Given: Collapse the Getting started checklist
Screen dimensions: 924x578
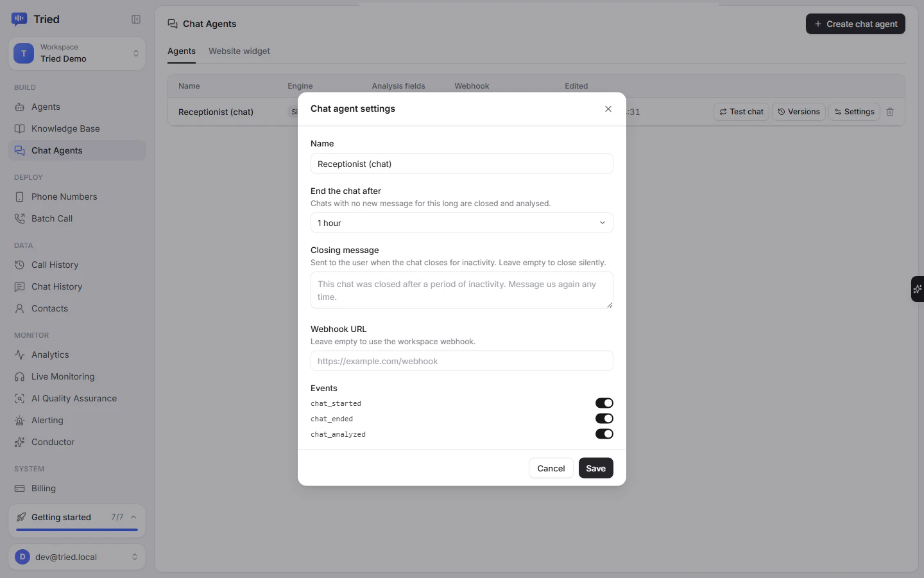Looking at the screenshot, I should point(133,518).
